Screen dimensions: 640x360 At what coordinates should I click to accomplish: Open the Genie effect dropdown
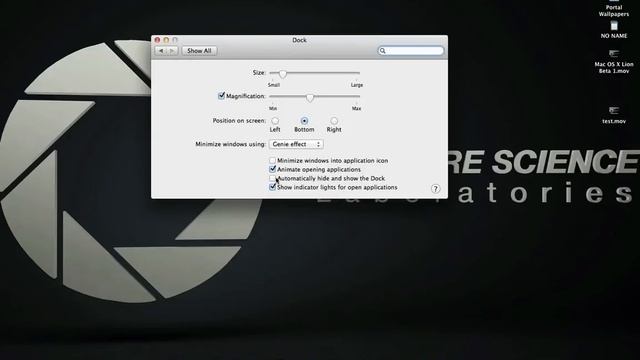(x=296, y=144)
